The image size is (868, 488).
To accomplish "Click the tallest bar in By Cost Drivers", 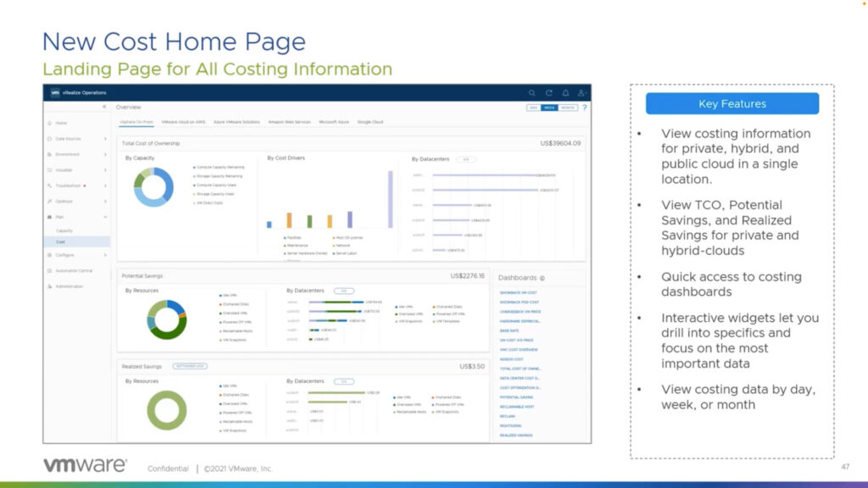I will point(390,199).
